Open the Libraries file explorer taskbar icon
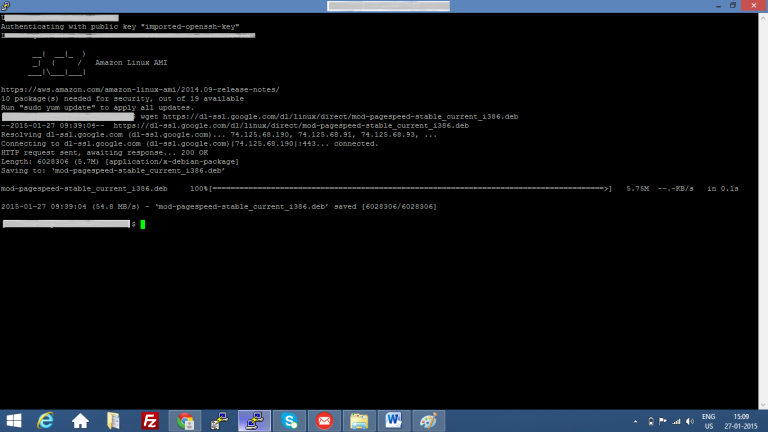This screenshot has height=432, width=768. point(114,420)
